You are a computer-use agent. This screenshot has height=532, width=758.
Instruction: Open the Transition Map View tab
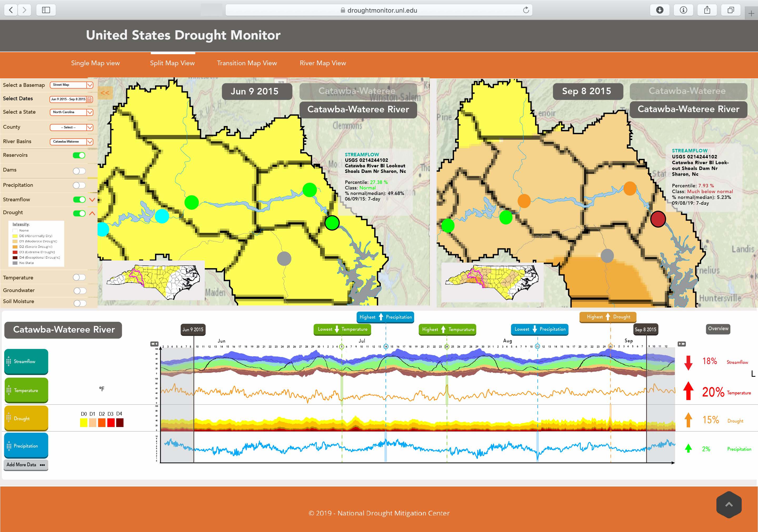247,63
